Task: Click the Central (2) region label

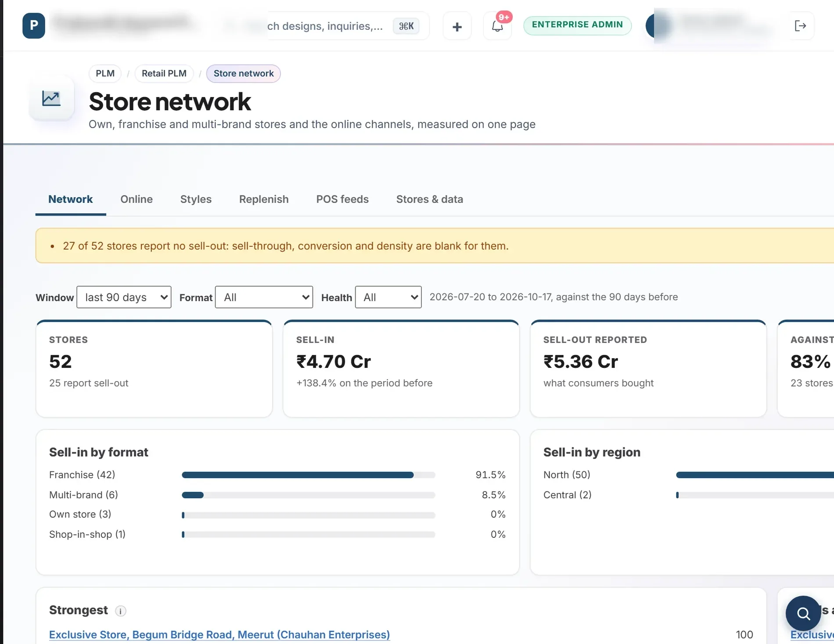Action: pyautogui.click(x=567, y=495)
